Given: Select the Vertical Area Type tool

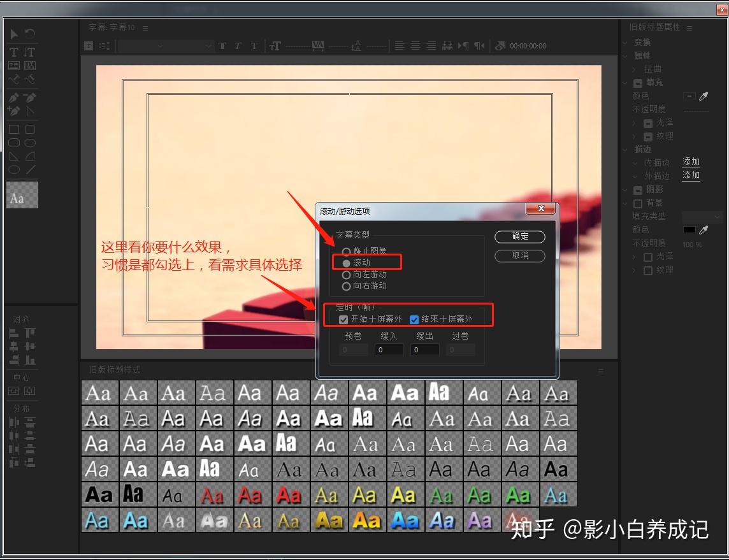Looking at the screenshot, I should [x=30, y=66].
